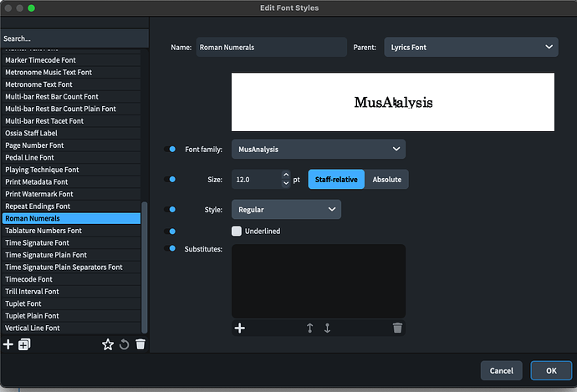Image resolution: width=577 pixels, height=392 pixels.
Task: Toggle Substitutes override switch
Action: coord(170,248)
